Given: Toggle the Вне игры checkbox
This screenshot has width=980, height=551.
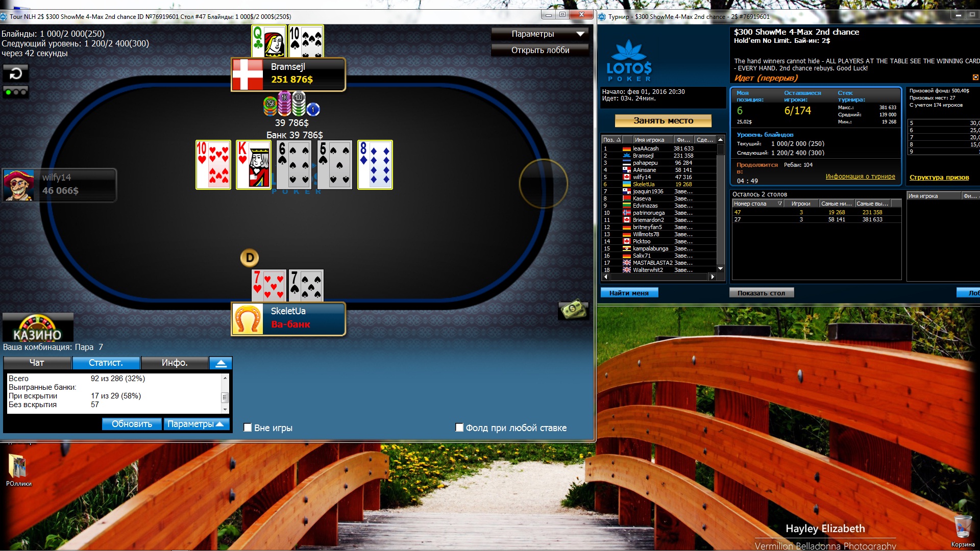Looking at the screenshot, I should (x=248, y=428).
